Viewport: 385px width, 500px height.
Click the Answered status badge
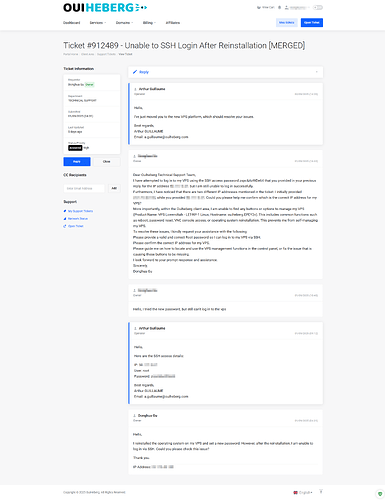[75, 148]
